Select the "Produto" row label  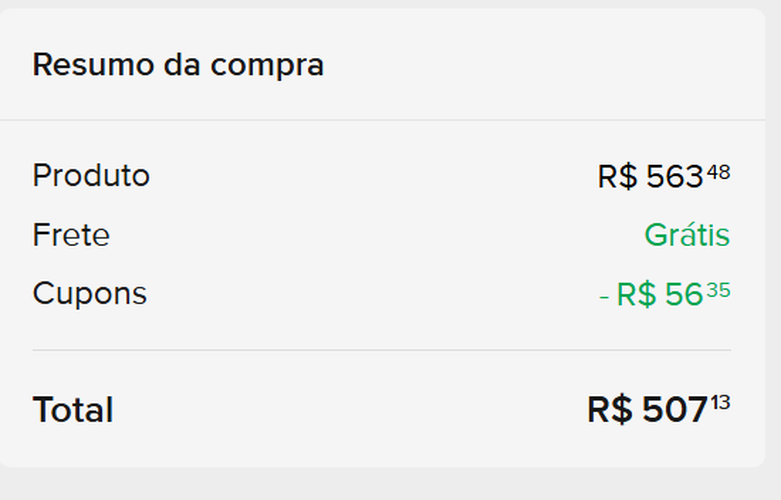point(91,176)
